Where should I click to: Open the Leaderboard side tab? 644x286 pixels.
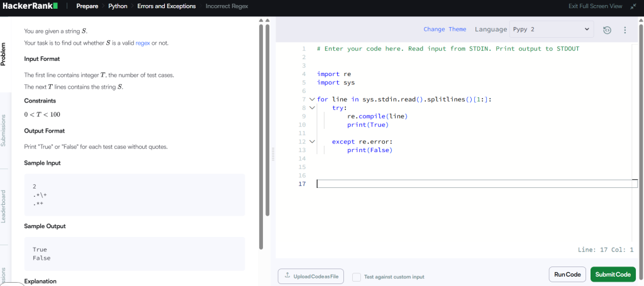pos(4,206)
